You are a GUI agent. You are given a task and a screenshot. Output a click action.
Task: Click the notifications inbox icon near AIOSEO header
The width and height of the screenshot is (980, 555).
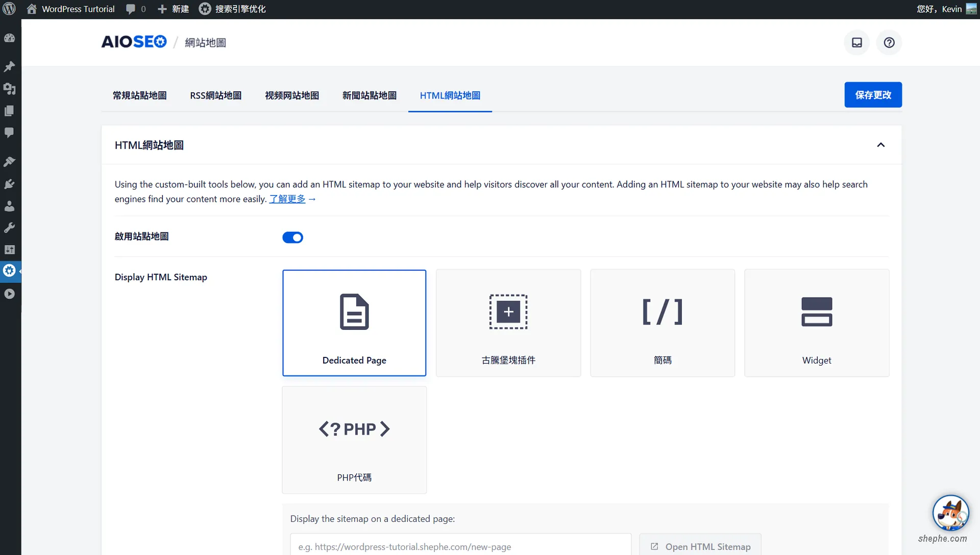[856, 42]
